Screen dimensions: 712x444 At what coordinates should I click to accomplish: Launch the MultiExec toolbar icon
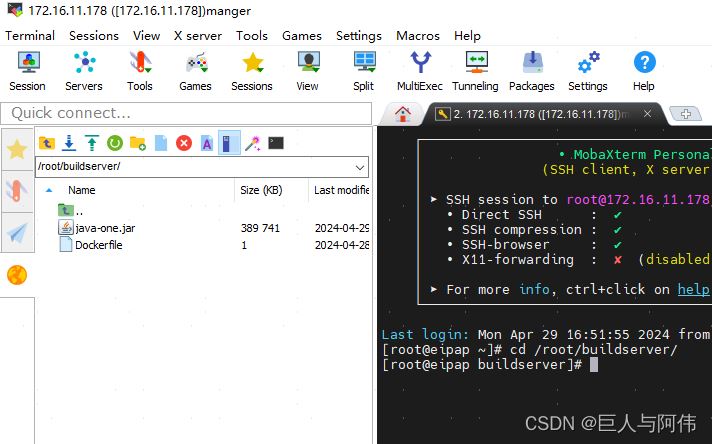pos(420,71)
